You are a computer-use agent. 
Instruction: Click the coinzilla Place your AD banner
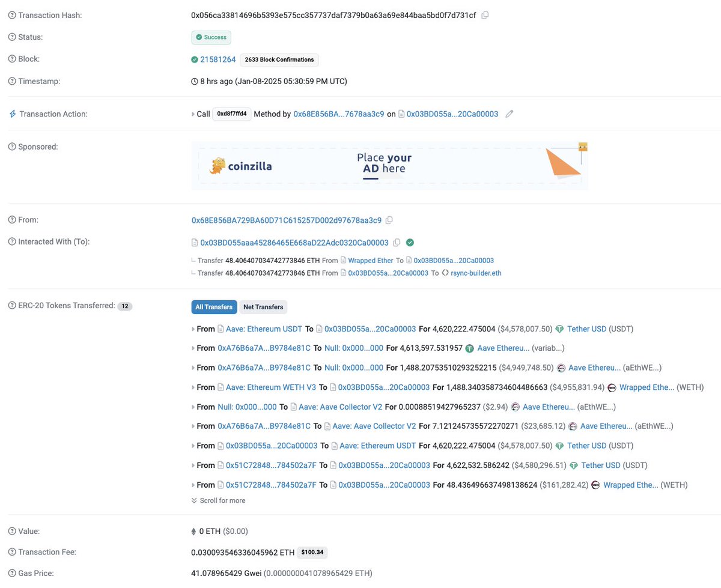(x=389, y=166)
